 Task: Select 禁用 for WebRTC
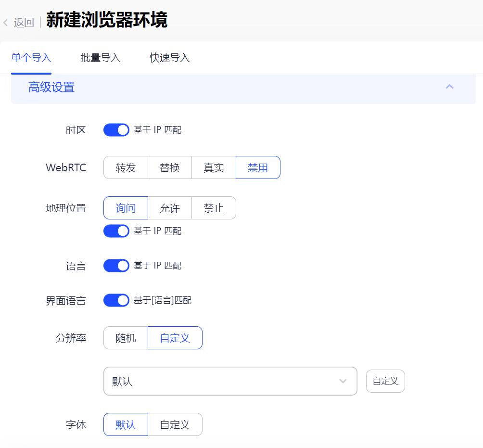(258, 167)
